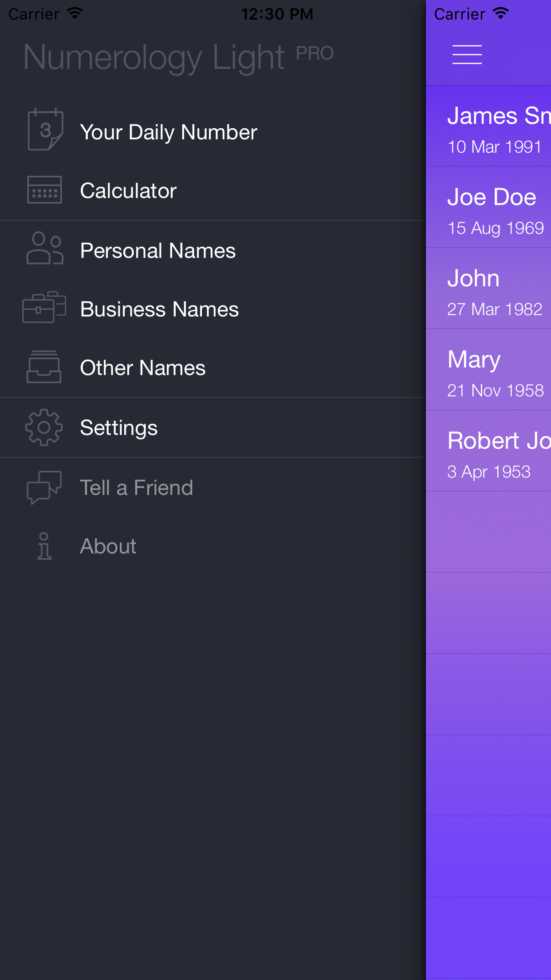The image size is (551, 980).
Task: Tap the Personal Names people icon
Action: [44, 249]
